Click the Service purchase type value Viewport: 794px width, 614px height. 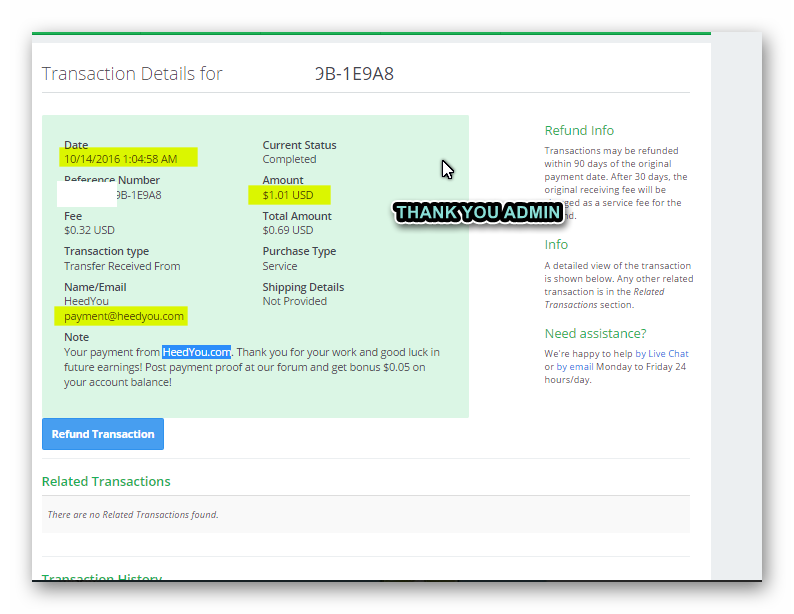(280, 266)
